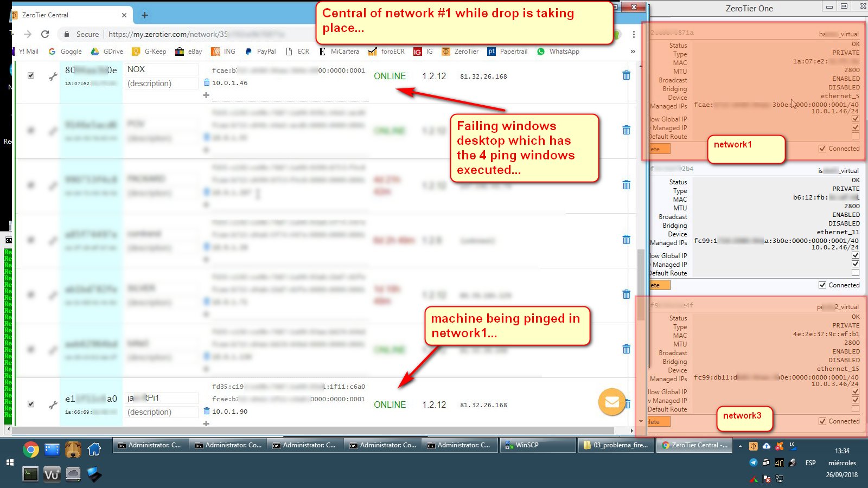Open wrench settings for the e1…a0 member
The width and height of the screenshot is (868, 488).
click(x=53, y=404)
